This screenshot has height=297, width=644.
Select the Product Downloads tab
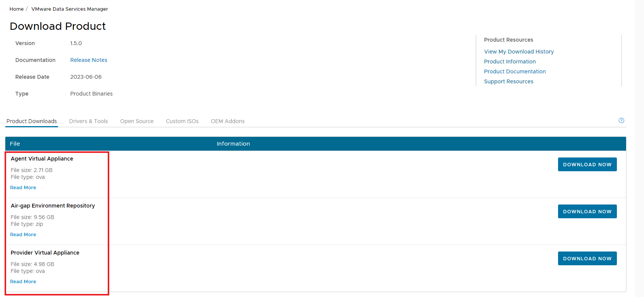[32, 121]
